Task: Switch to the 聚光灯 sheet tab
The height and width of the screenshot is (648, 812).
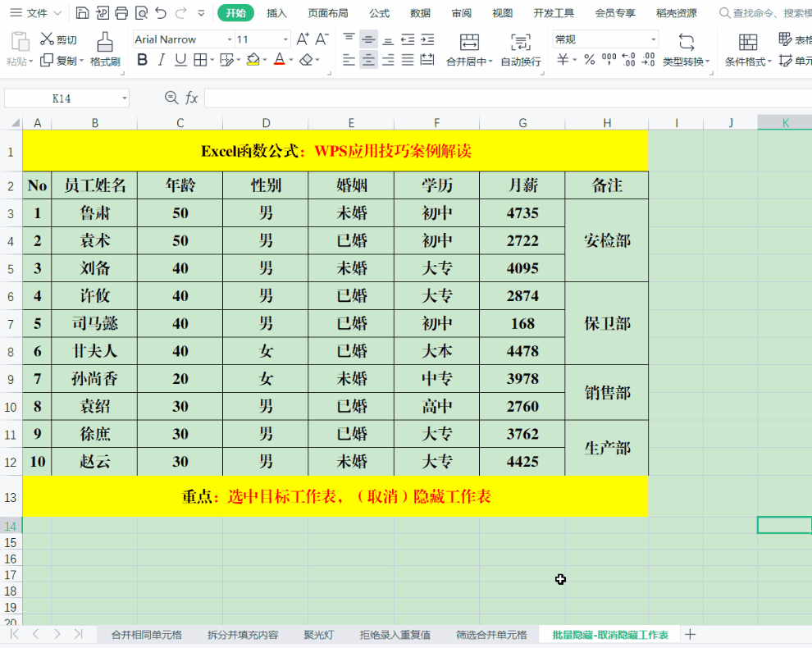Action: coord(318,635)
